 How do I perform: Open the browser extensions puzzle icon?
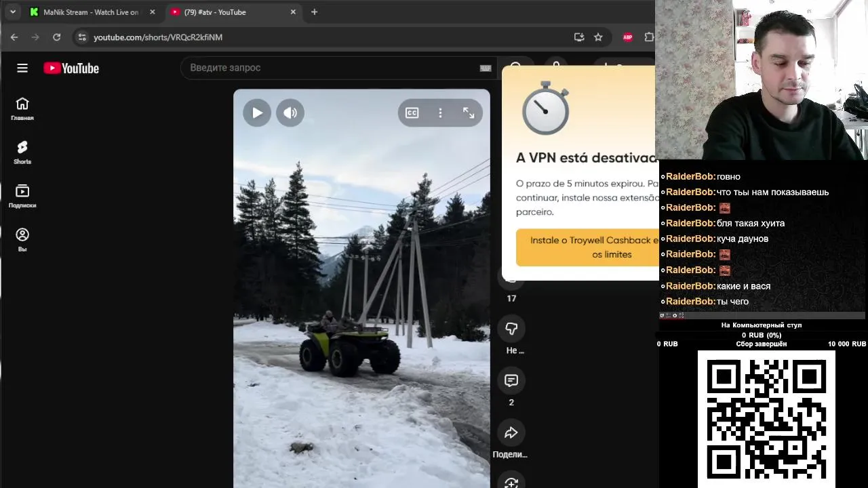click(649, 37)
